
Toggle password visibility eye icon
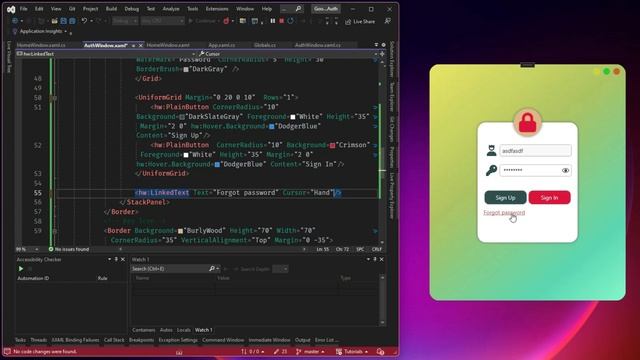click(565, 171)
